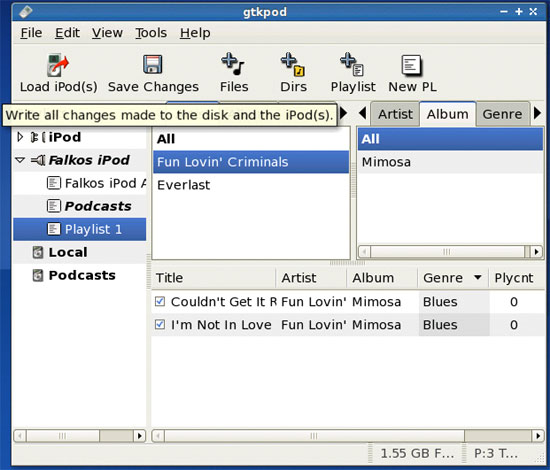550x470 pixels.
Task: Create a new playlist with New PL
Action: click(x=411, y=65)
